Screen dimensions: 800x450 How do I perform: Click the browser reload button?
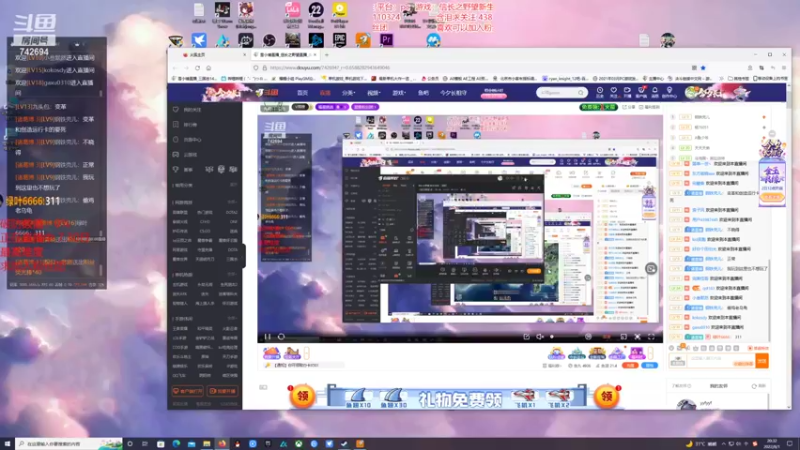(x=197, y=68)
